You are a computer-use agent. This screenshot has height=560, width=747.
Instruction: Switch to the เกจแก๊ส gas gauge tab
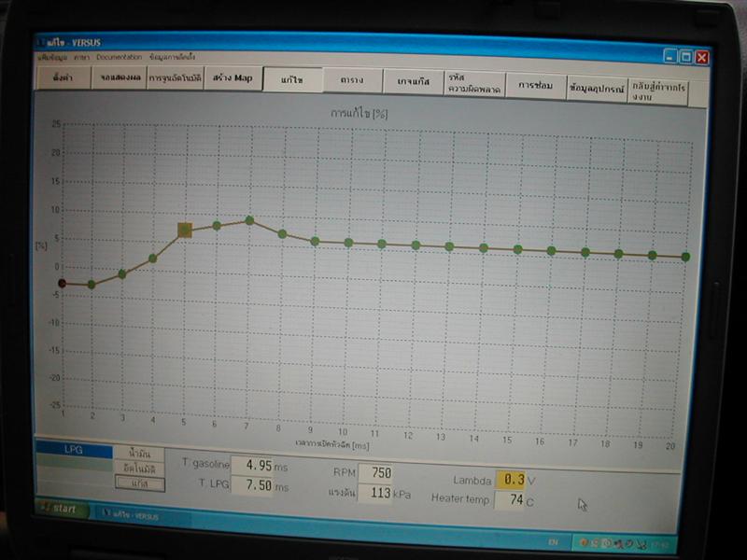(413, 82)
